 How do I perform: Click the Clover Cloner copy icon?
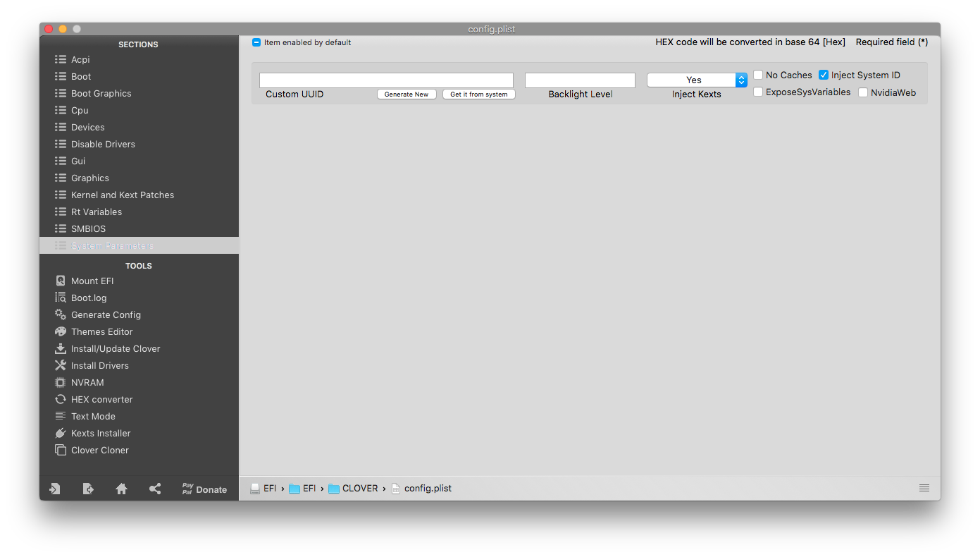[61, 450]
